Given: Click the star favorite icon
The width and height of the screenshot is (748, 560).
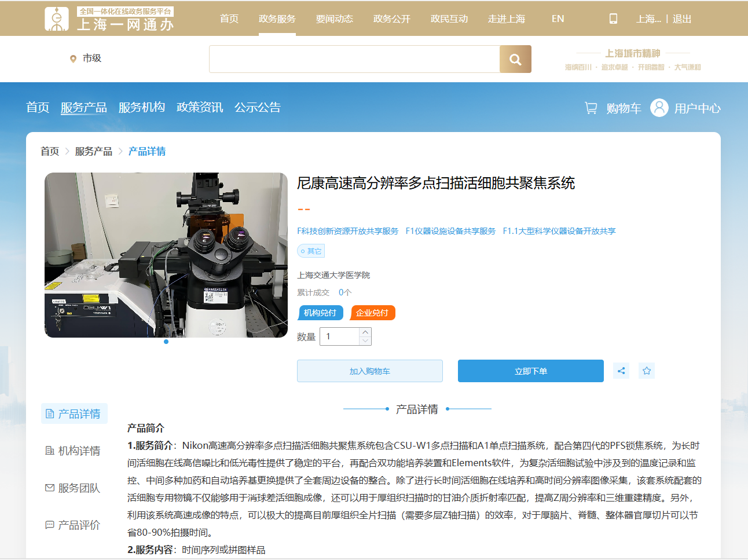Looking at the screenshot, I should (647, 371).
